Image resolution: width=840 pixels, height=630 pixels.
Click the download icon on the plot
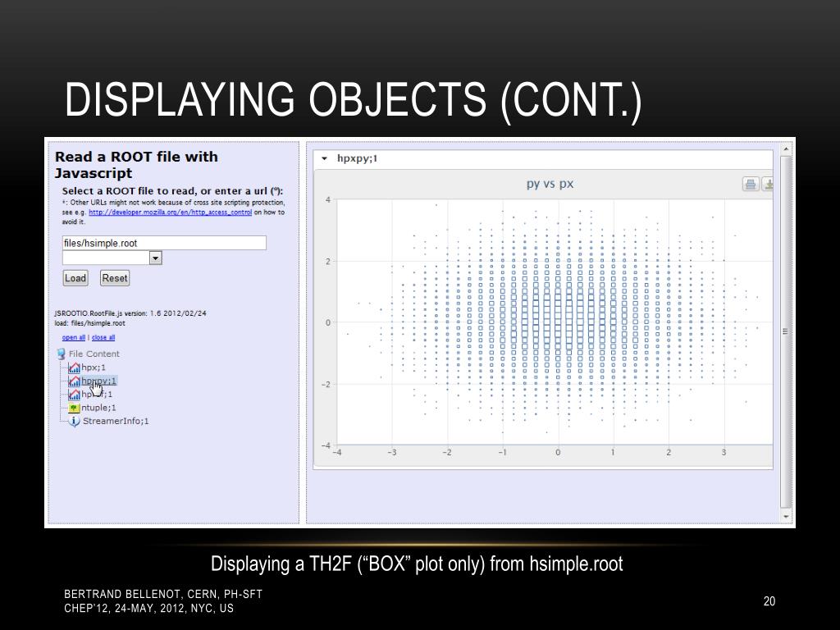768,185
